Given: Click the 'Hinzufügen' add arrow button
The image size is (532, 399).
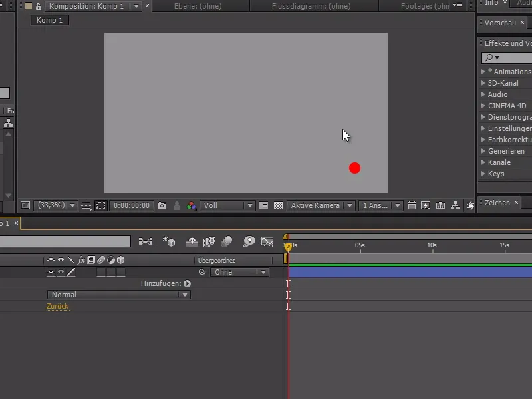Looking at the screenshot, I should tap(188, 283).
